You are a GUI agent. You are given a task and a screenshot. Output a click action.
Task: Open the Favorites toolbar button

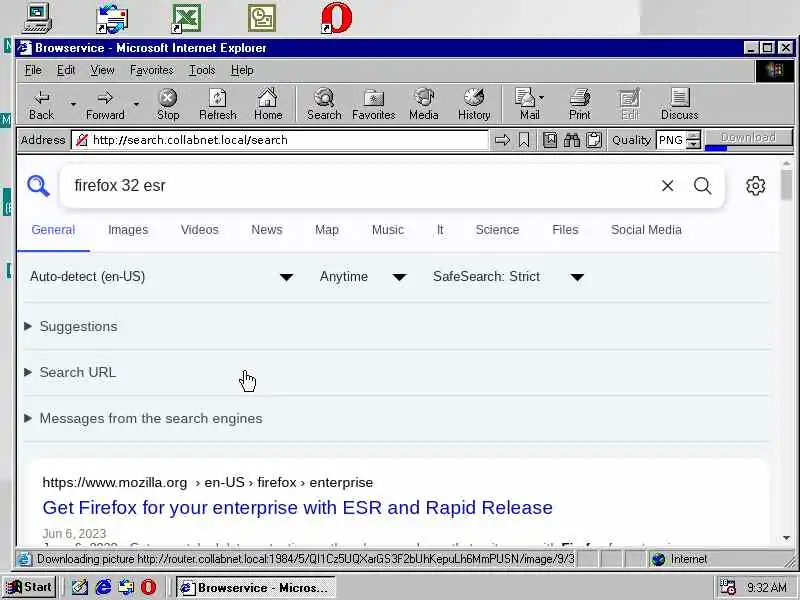tap(373, 105)
